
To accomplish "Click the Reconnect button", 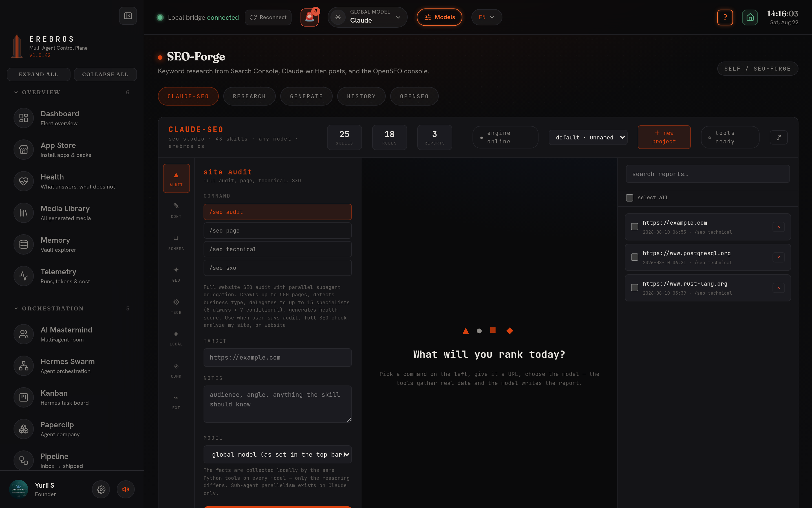I will pos(268,17).
